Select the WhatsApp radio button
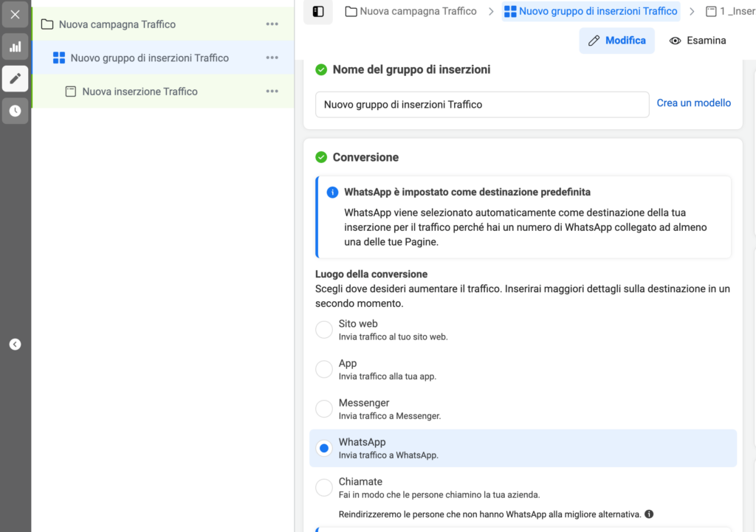 click(x=324, y=448)
